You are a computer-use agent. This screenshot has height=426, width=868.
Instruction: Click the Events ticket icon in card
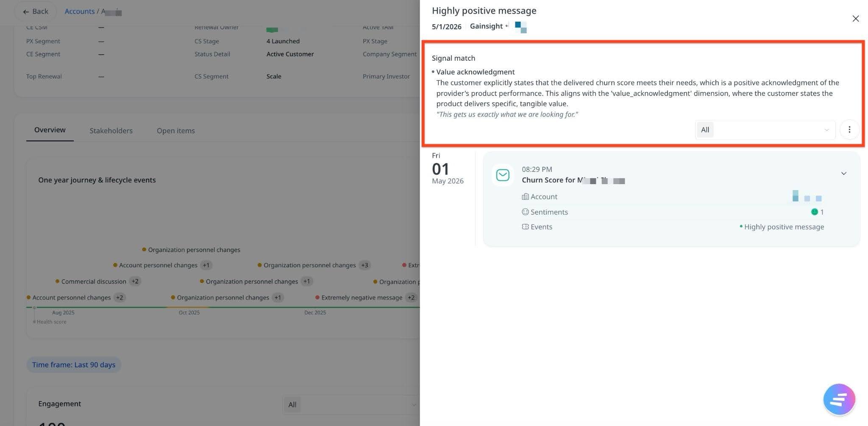click(525, 227)
